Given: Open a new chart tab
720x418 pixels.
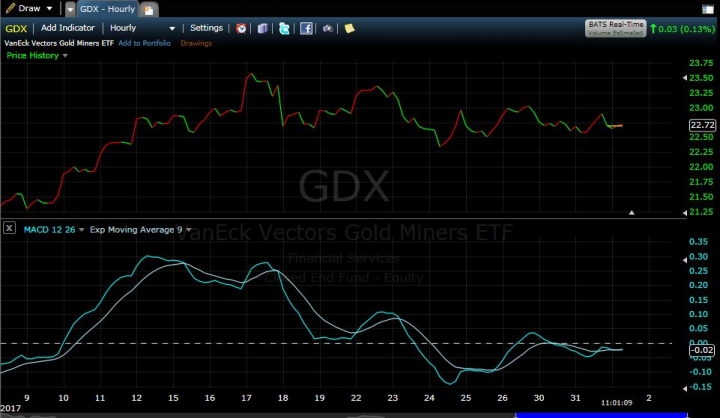Looking at the screenshot, I should 149,10.
